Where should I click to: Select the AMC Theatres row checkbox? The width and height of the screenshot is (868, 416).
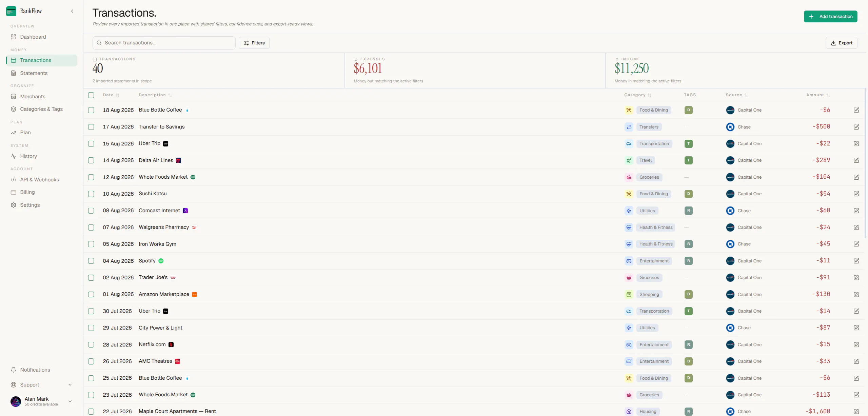click(x=91, y=361)
